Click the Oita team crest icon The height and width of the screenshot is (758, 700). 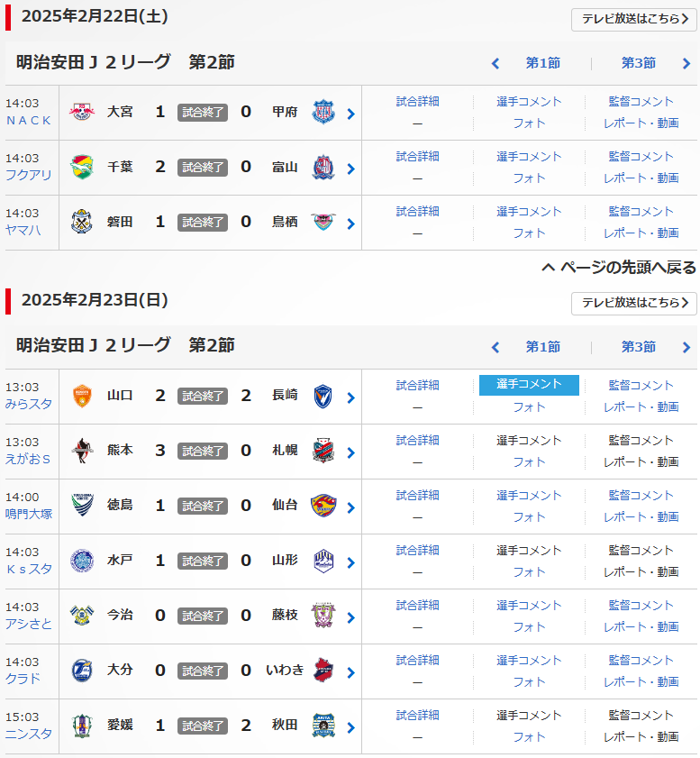[82, 671]
